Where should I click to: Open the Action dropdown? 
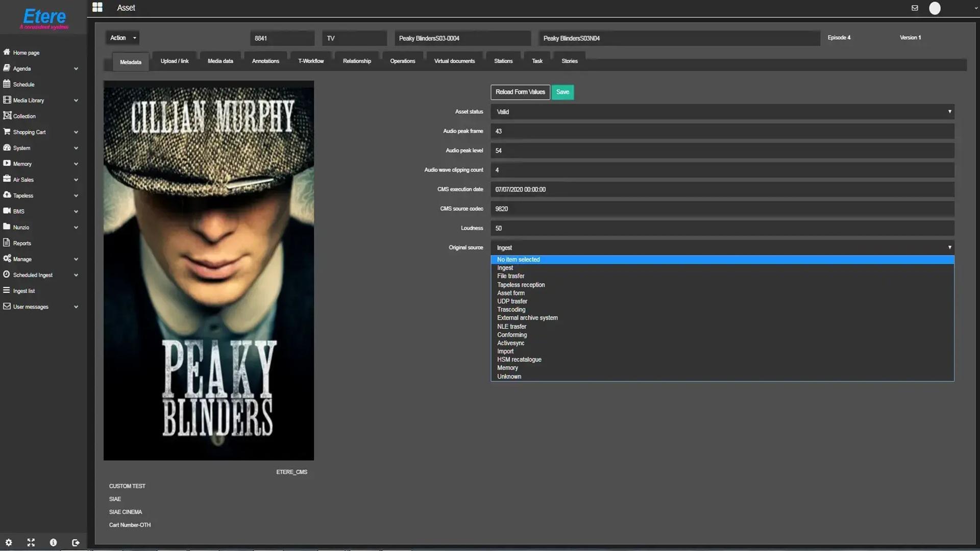pyautogui.click(x=123, y=38)
